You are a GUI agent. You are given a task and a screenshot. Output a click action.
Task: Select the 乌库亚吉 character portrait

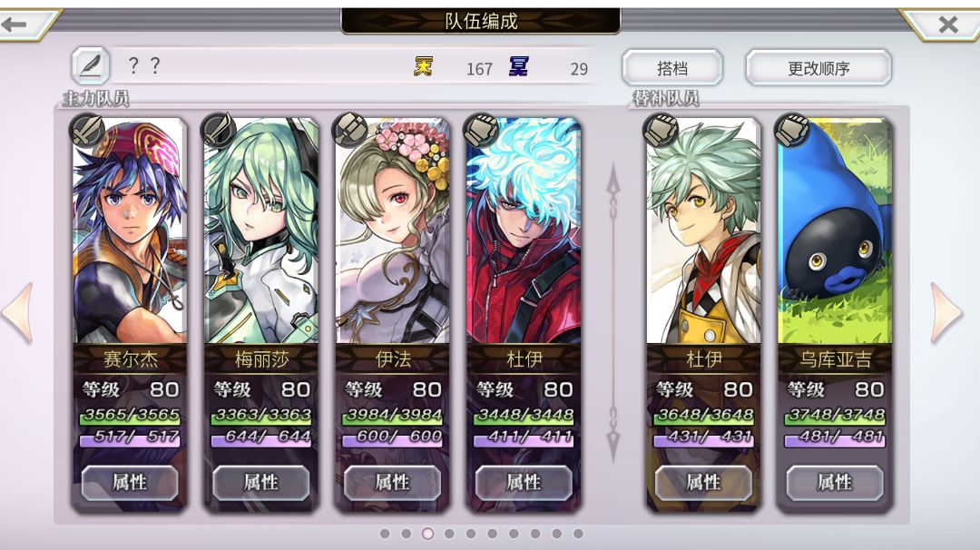pyautogui.click(x=835, y=231)
